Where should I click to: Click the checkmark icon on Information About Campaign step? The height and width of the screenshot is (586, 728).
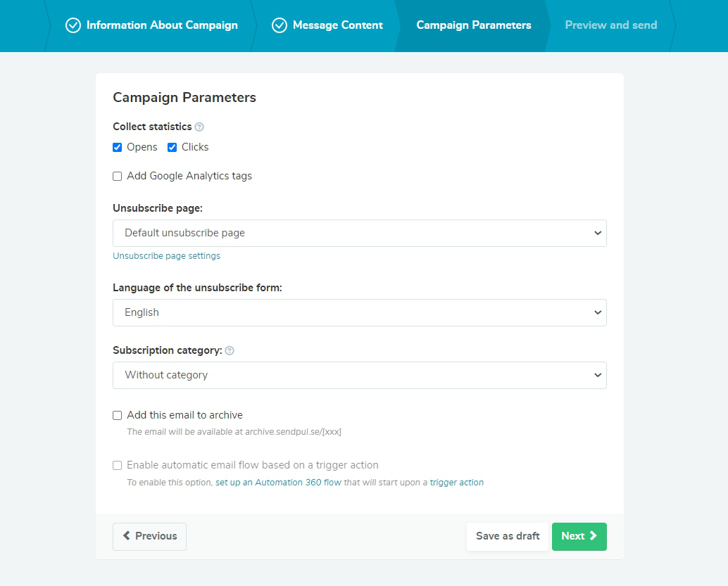point(73,25)
